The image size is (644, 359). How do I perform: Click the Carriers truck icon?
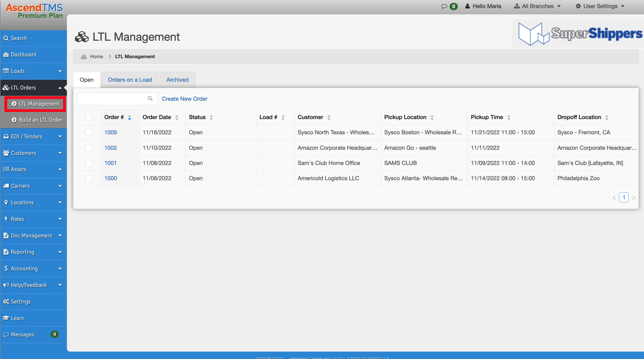click(6, 186)
